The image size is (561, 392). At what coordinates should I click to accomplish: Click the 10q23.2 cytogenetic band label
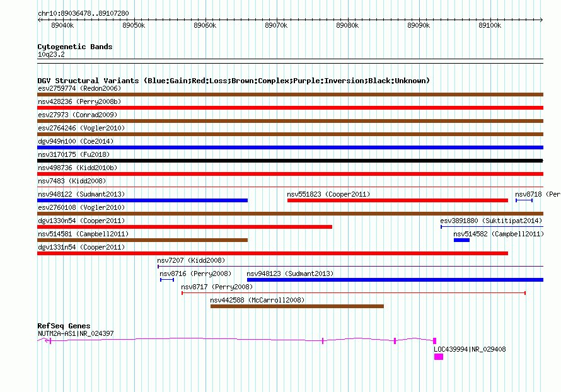(51, 54)
